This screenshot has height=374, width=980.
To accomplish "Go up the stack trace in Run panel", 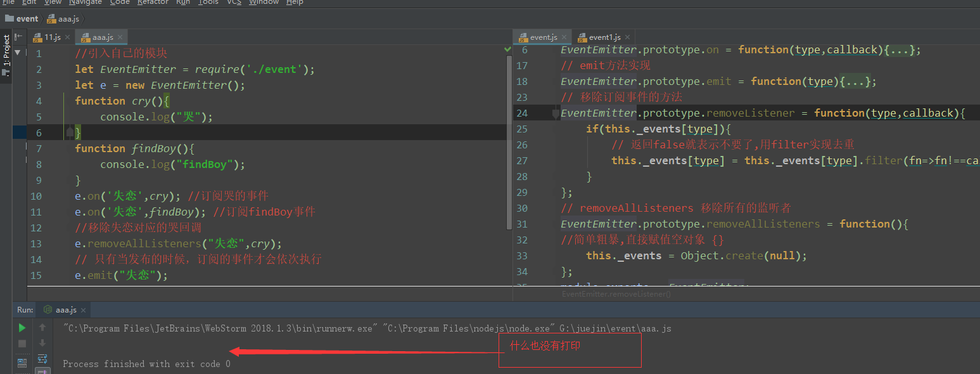I will point(42,328).
